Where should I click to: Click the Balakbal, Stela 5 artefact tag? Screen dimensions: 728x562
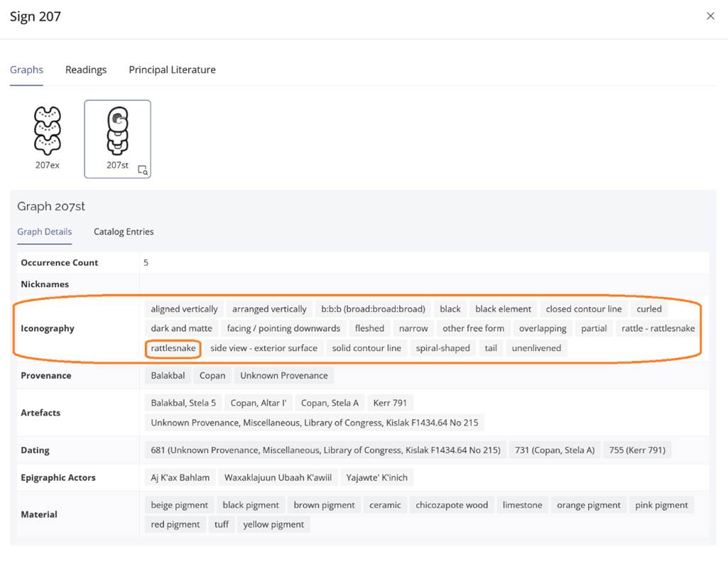point(183,403)
